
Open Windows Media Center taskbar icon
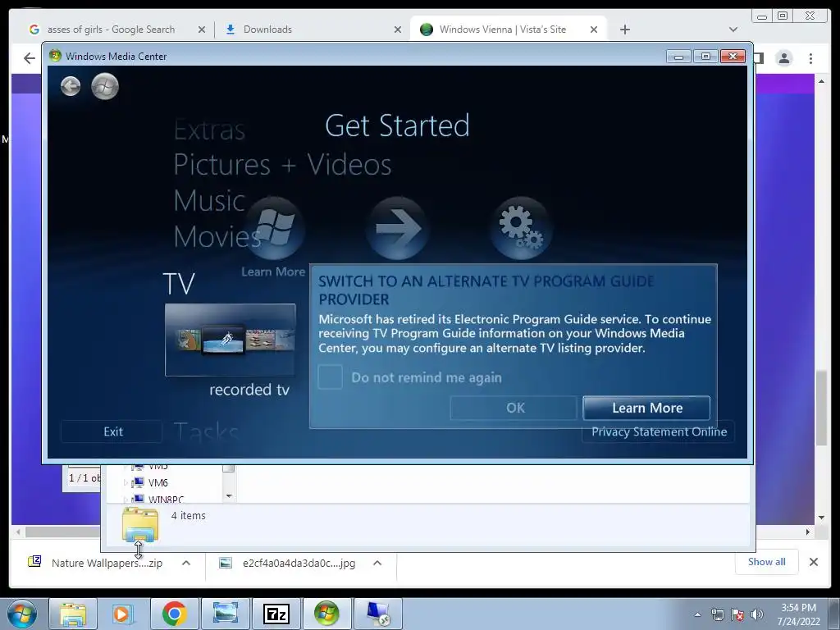(x=326, y=614)
